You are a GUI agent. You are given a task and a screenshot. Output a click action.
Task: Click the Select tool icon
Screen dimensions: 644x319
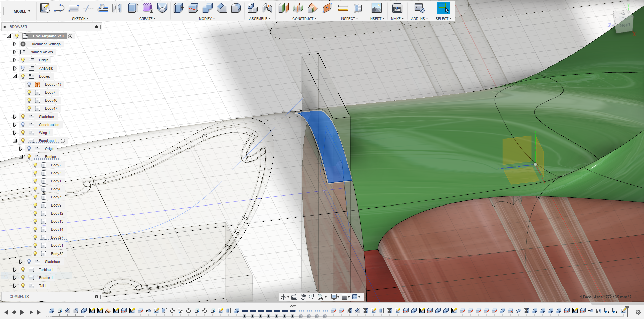(443, 8)
